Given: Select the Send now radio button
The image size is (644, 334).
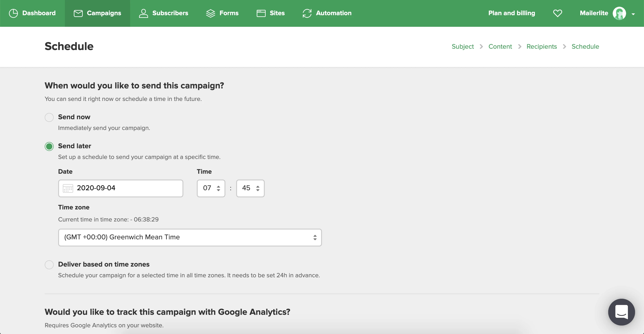Looking at the screenshot, I should pyautogui.click(x=49, y=117).
